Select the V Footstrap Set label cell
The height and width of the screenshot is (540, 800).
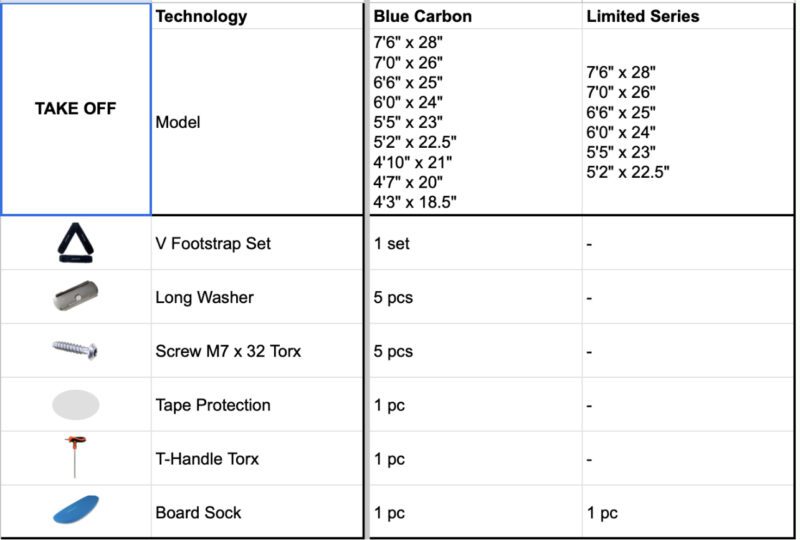(256, 243)
